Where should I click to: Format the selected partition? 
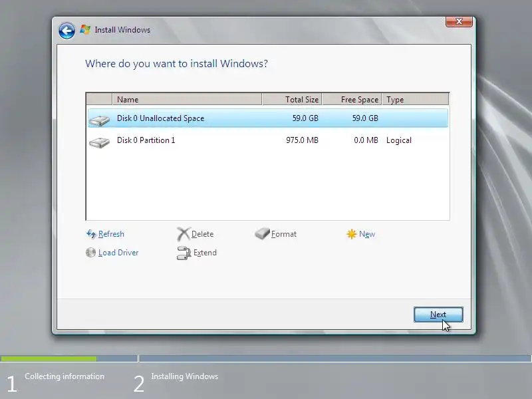(x=284, y=234)
